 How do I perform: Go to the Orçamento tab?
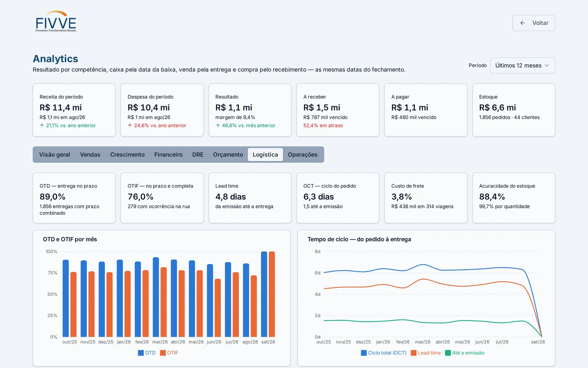228,155
